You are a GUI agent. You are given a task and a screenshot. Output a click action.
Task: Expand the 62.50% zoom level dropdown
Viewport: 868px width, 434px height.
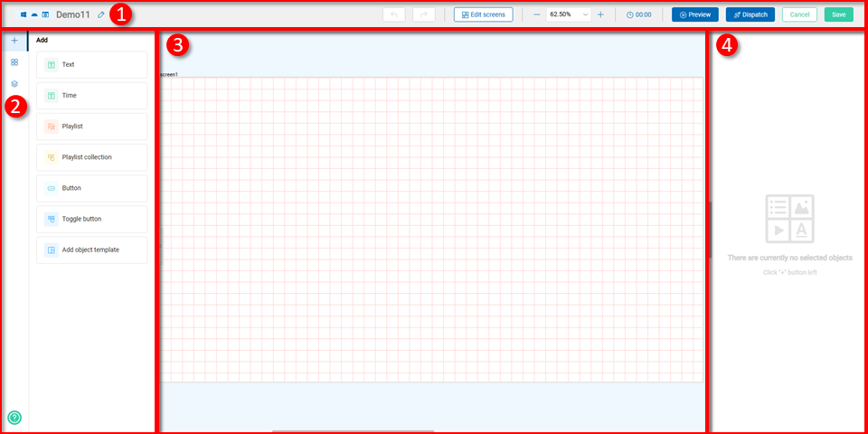coord(585,14)
